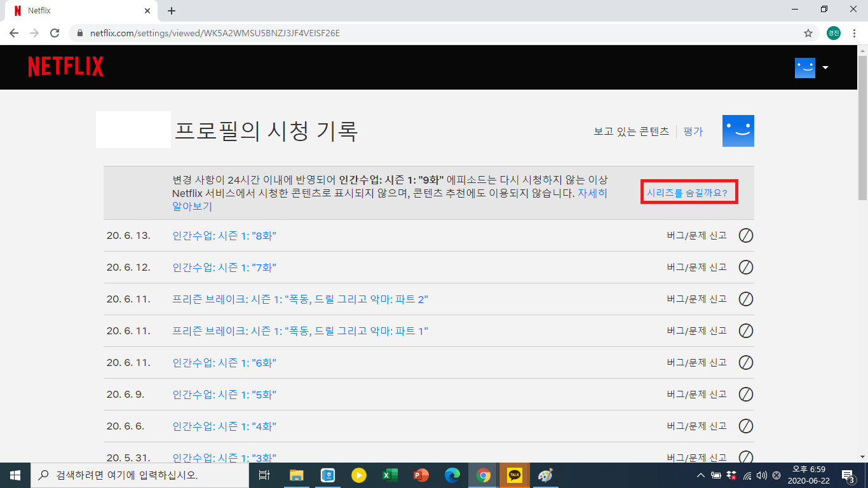Open Microsoft Edge from taskbar

coord(452,475)
